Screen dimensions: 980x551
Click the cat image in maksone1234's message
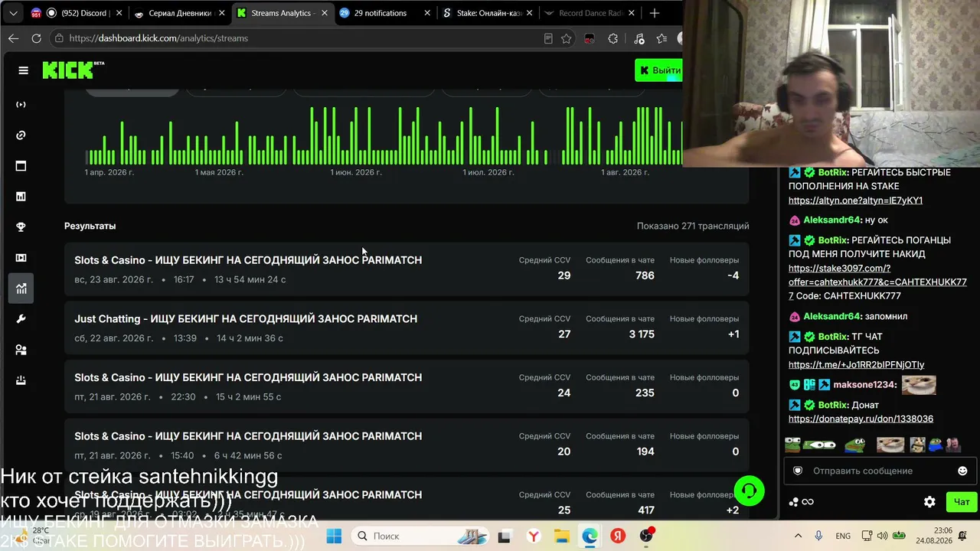coord(919,384)
